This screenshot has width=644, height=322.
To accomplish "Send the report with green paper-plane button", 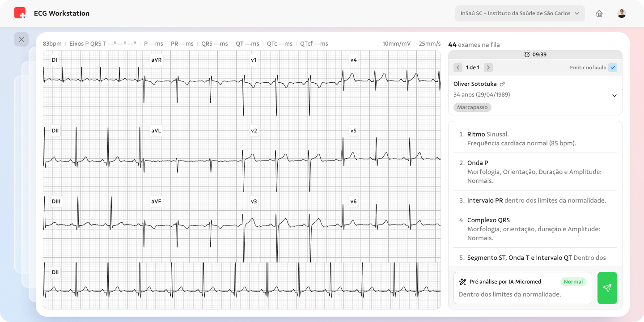I will tap(607, 288).
